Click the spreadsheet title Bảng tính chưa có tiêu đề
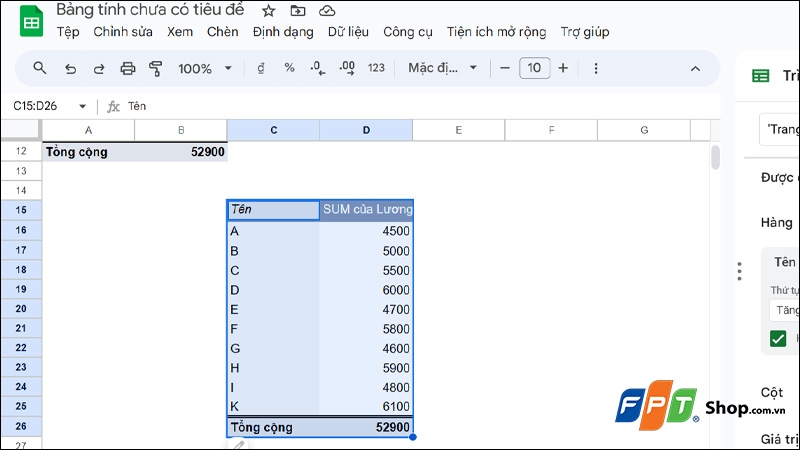The height and width of the screenshot is (450, 800). pos(150,10)
